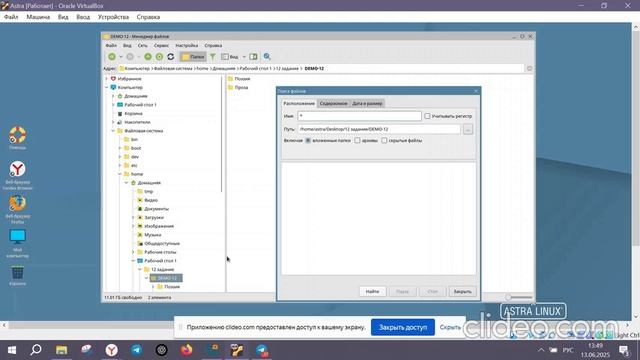Open the back history dropdown arrow
This screenshot has width=640, height=360.
click(x=121, y=57)
